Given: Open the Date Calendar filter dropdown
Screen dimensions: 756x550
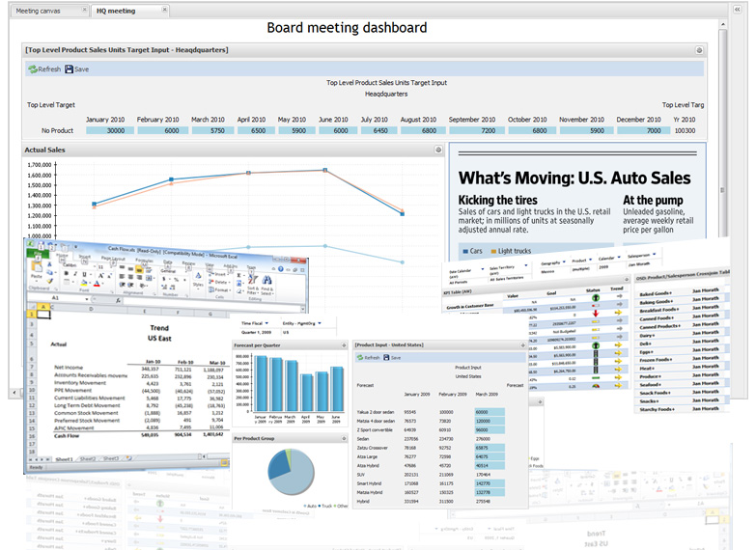Looking at the screenshot, I should pyautogui.click(x=482, y=269).
